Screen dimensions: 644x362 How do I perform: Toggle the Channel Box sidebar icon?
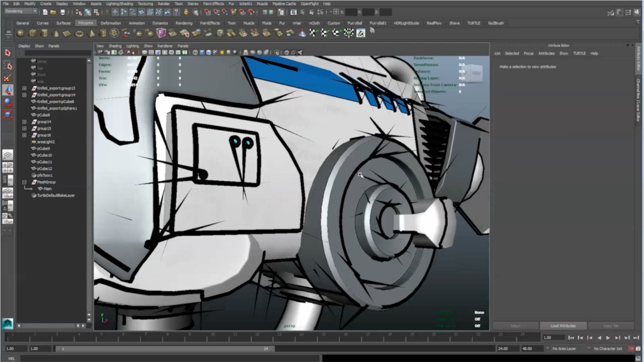pyautogui.click(x=637, y=13)
